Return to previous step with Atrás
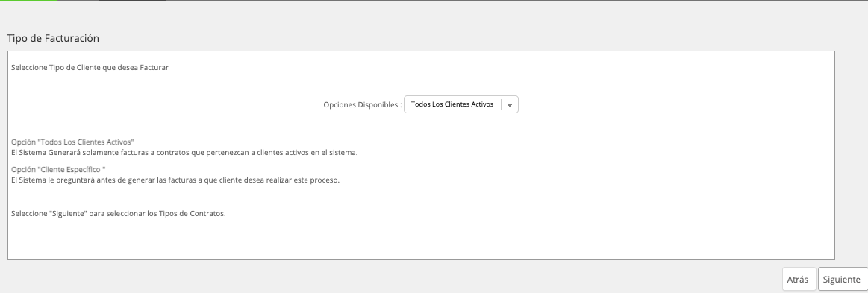 coord(799,279)
